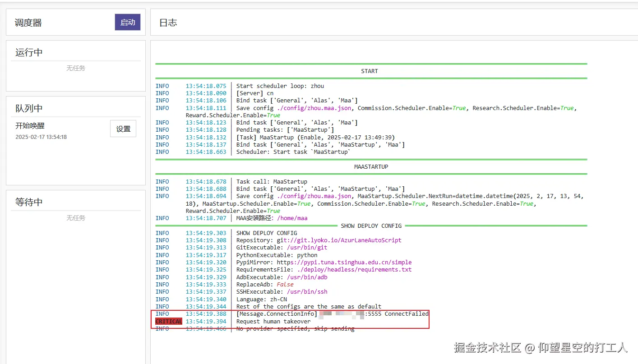Click the 2025-02-17 13:54:18 queue timestamp
This screenshot has width=638, height=364.
coord(41,137)
